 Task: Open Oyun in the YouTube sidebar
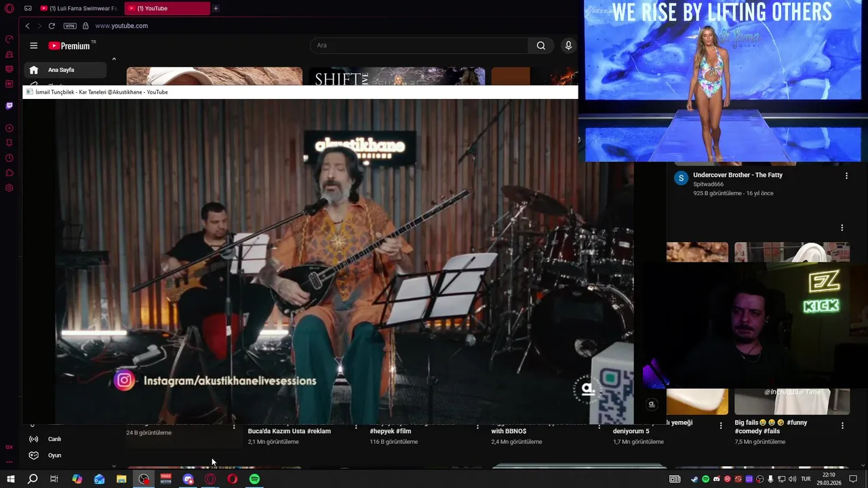pyautogui.click(x=65, y=455)
